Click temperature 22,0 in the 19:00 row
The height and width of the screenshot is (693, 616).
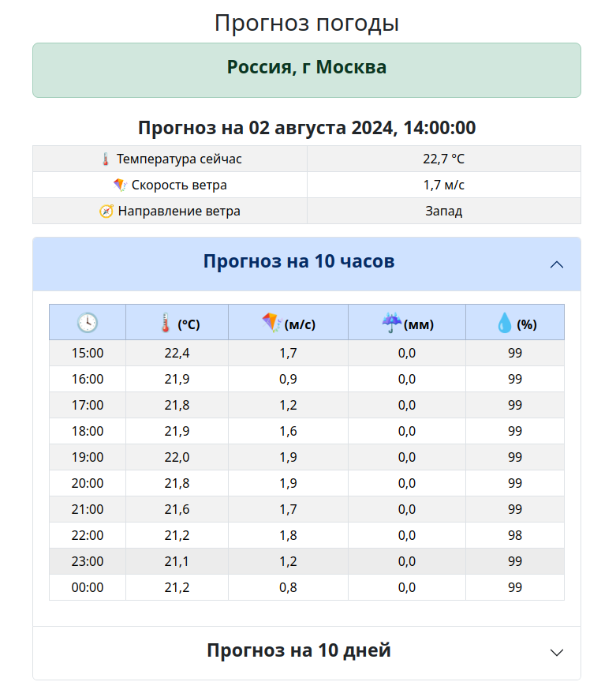pos(177,458)
